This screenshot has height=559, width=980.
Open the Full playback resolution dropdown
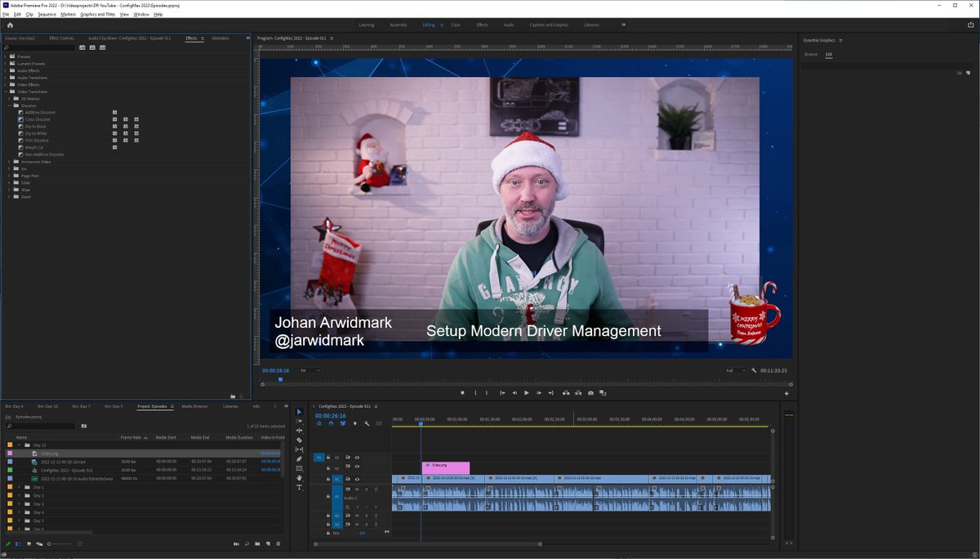pyautogui.click(x=736, y=370)
